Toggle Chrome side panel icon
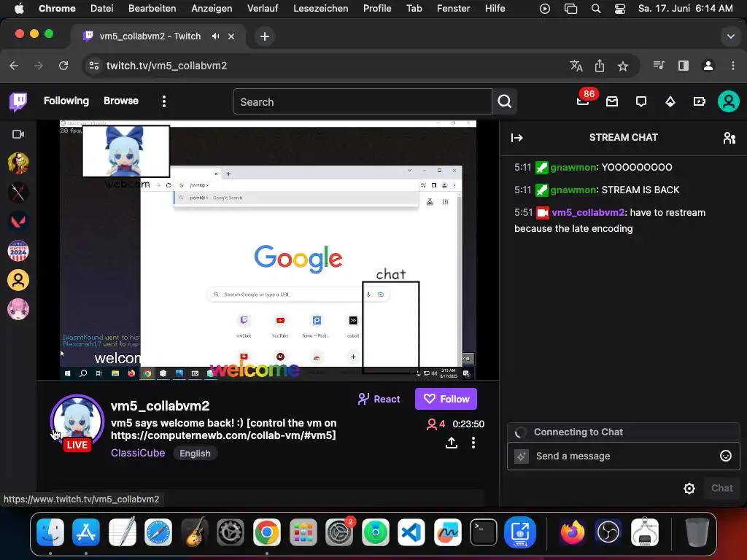Viewport: 747px width, 560px height. pyautogui.click(x=683, y=66)
